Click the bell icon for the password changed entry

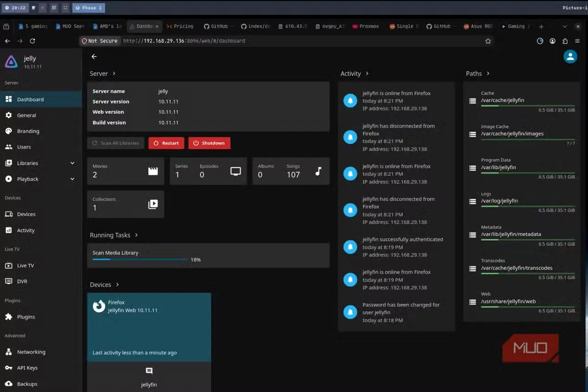coord(350,312)
